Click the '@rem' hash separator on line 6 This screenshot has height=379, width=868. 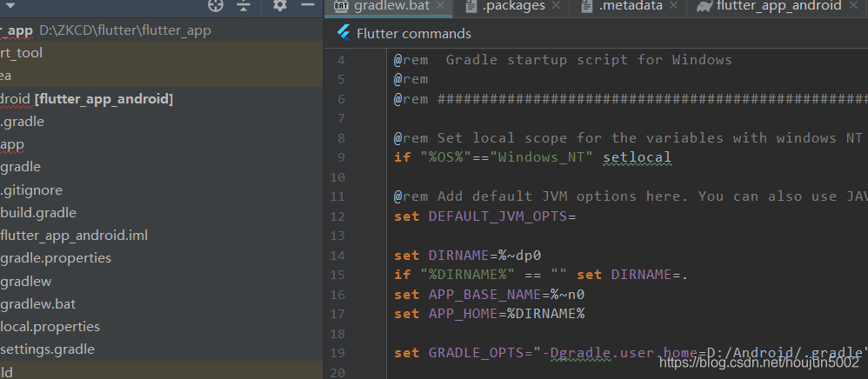(631, 99)
